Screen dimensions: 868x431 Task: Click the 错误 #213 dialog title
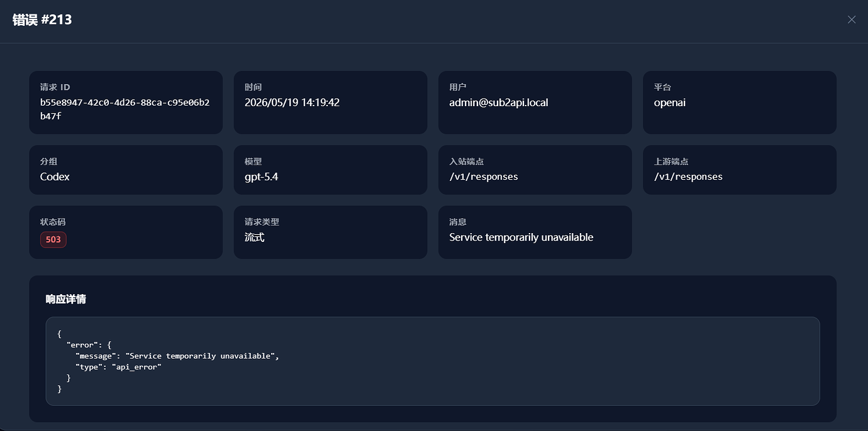click(x=42, y=20)
